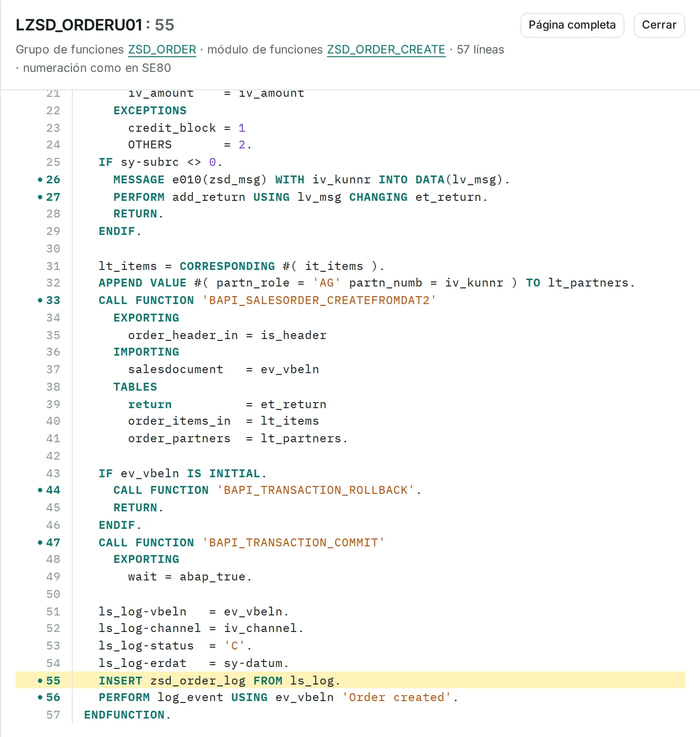This screenshot has height=737, width=700.
Task: Click the 'AG' partner role literal
Action: click(327, 283)
